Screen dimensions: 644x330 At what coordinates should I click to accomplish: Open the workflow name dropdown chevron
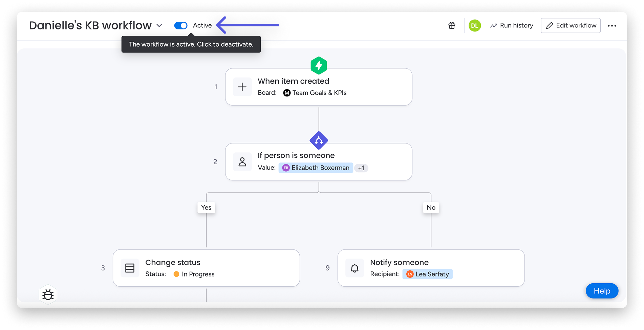coord(159,25)
